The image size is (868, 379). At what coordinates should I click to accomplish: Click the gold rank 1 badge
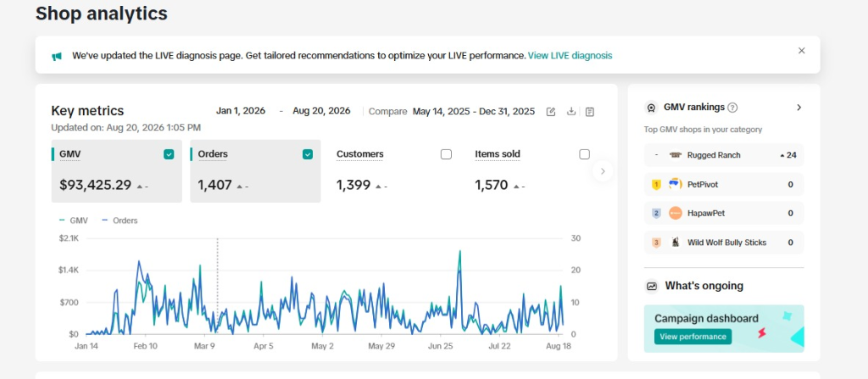(x=657, y=185)
